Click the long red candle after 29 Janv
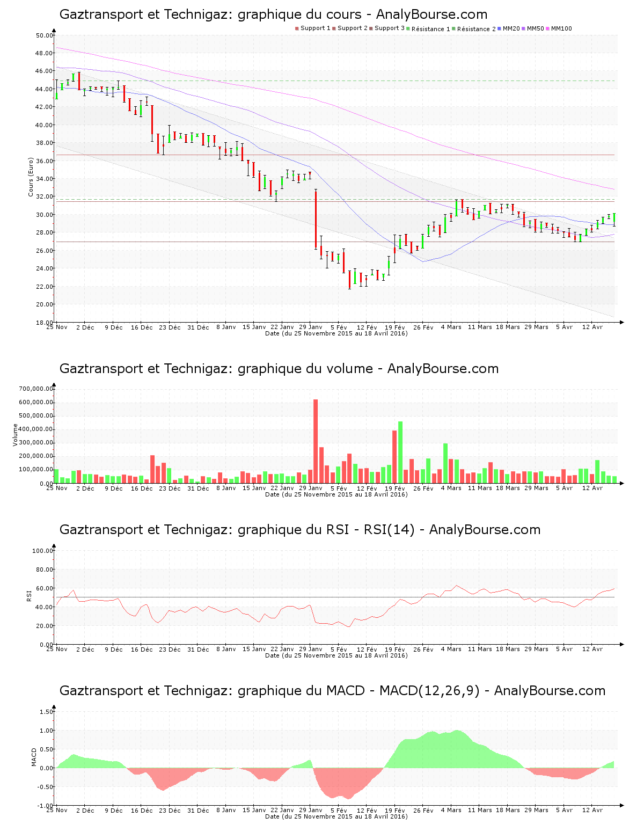 pos(316,219)
